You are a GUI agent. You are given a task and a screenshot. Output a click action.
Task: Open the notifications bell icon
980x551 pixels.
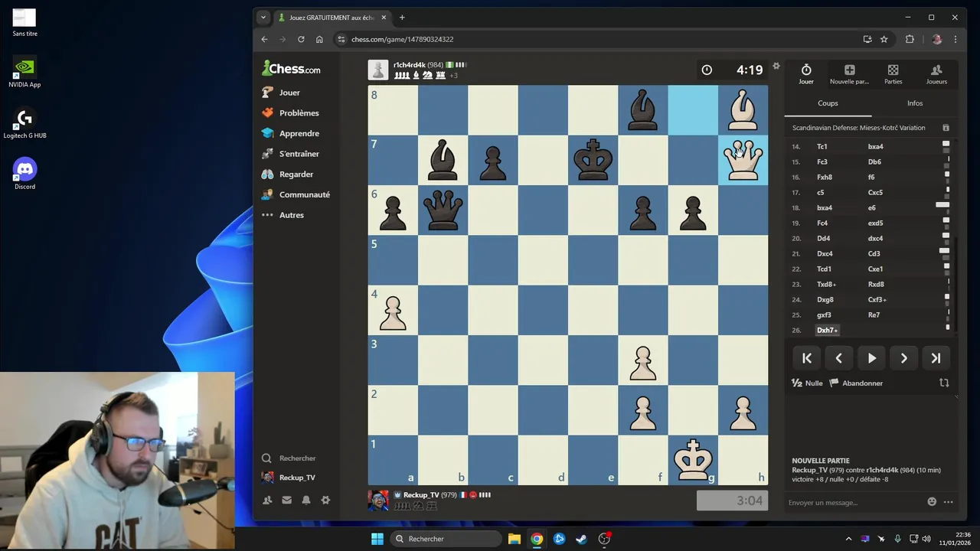306,500
